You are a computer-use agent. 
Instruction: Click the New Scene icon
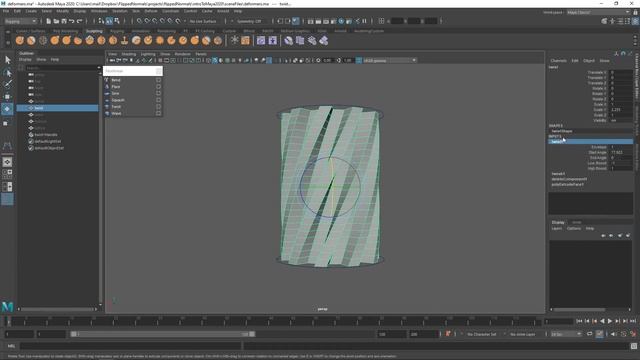(x=49, y=21)
